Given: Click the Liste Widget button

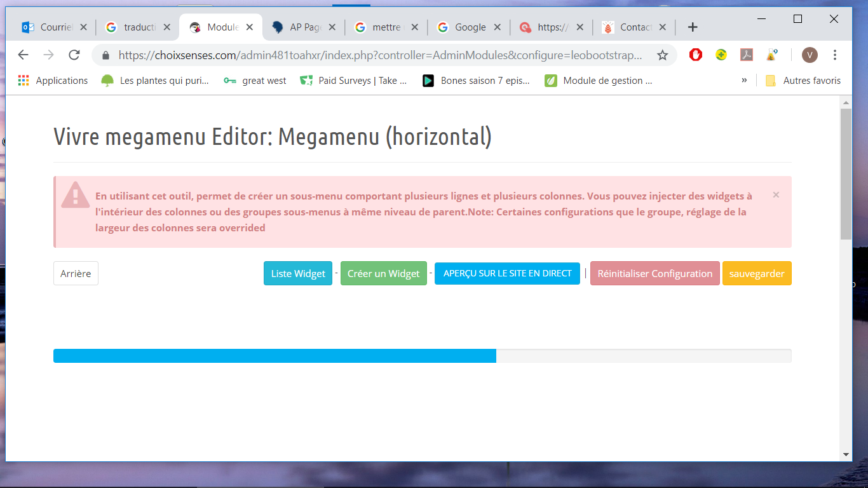Looking at the screenshot, I should point(298,273).
